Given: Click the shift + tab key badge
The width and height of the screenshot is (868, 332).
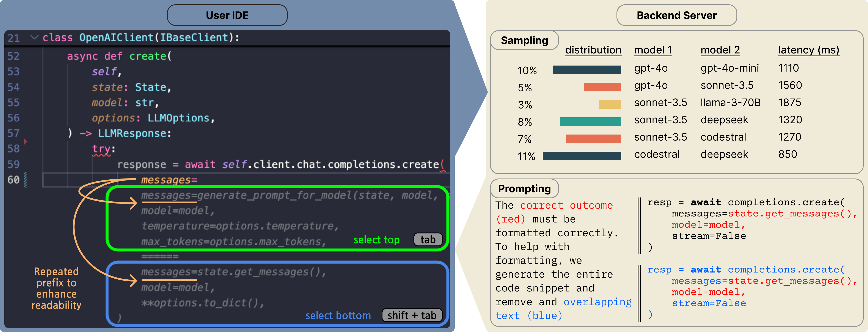Looking at the screenshot, I should (x=412, y=315).
